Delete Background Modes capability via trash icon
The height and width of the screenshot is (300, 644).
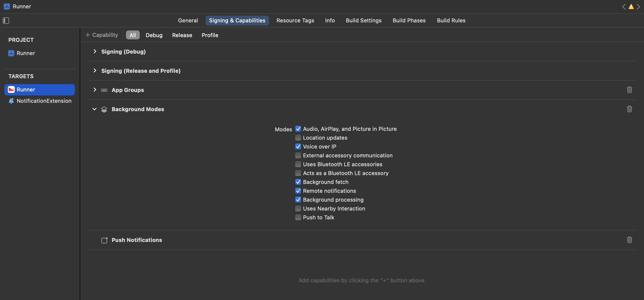coord(629,109)
